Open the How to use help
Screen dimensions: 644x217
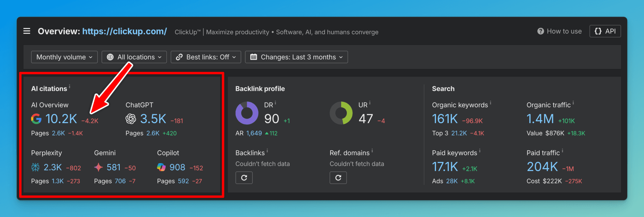click(x=559, y=31)
